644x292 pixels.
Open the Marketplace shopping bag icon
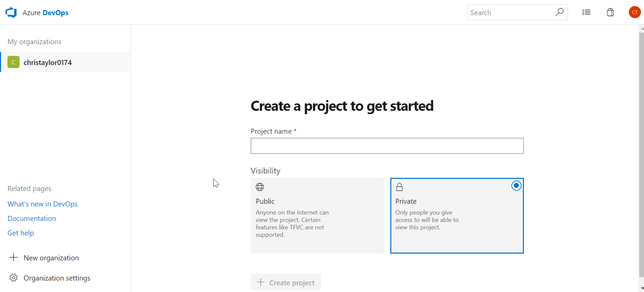[610, 12]
